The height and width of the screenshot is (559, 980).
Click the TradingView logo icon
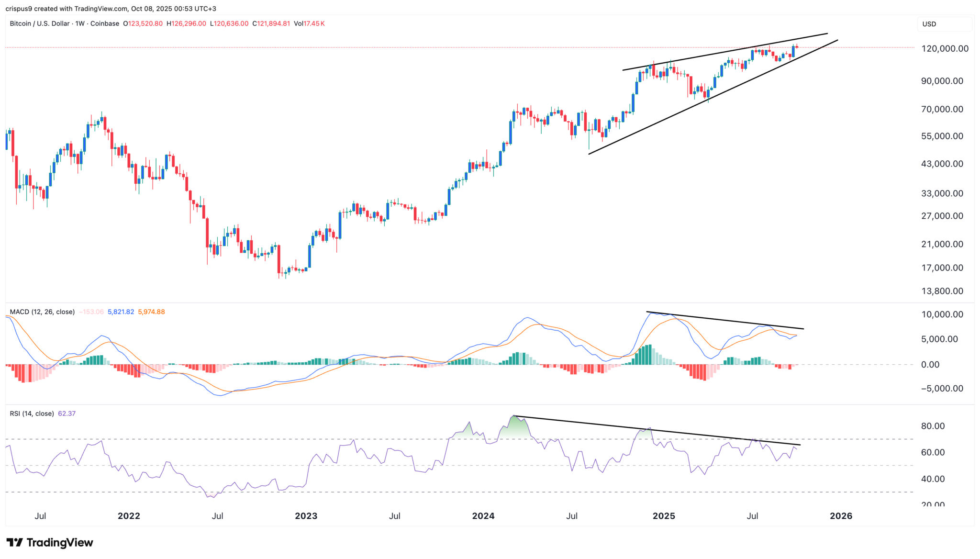coord(14,542)
